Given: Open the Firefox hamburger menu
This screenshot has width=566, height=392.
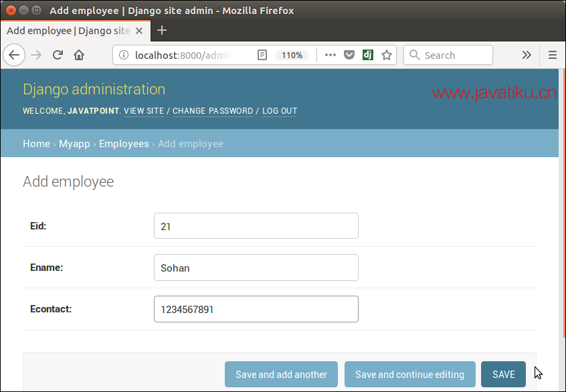Looking at the screenshot, I should (x=552, y=55).
